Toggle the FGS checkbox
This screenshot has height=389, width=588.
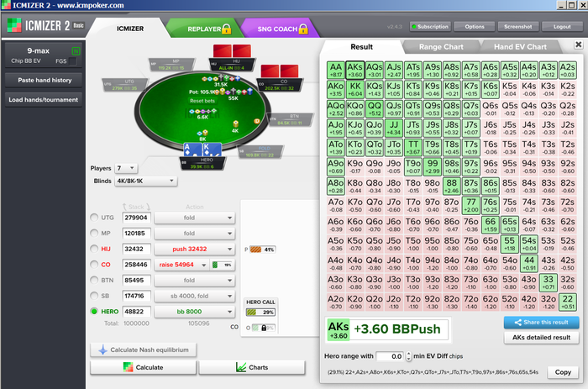pyautogui.click(x=73, y=60)
